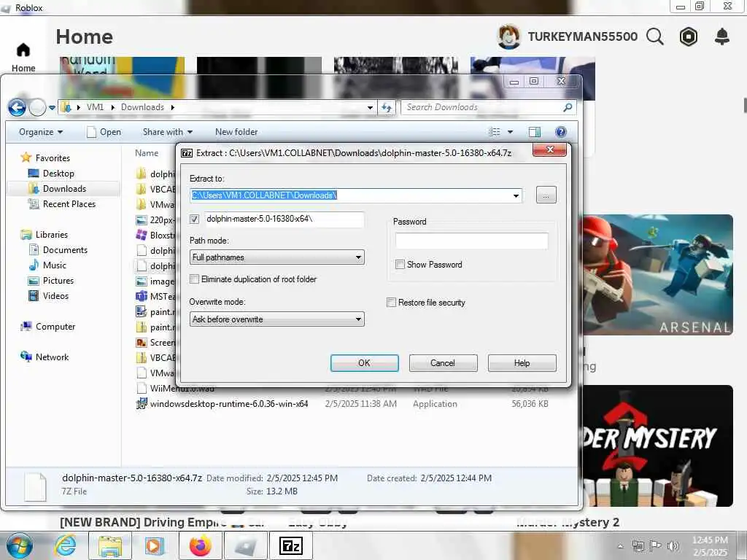Tick the Show Password checkbox

point(400,264)
